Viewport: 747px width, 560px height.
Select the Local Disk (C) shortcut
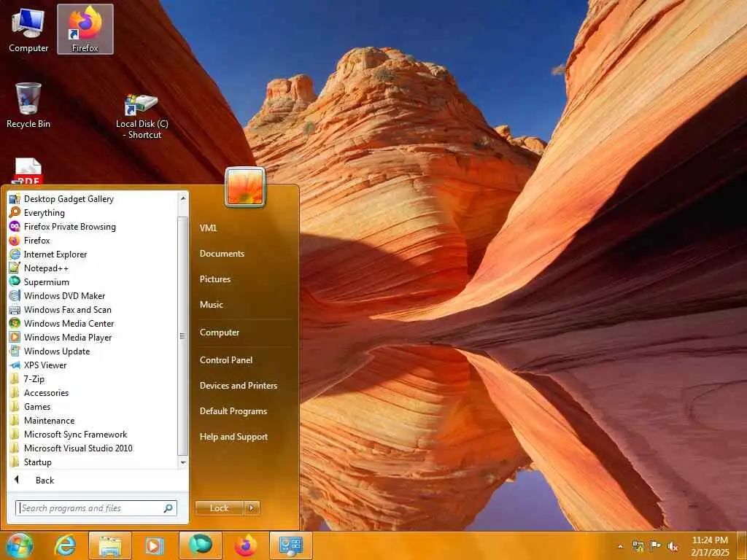click(142, 116)
